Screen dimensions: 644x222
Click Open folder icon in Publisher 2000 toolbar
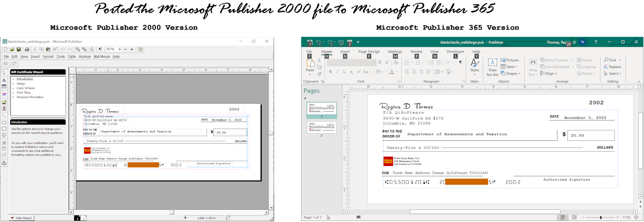coord(11,49)
